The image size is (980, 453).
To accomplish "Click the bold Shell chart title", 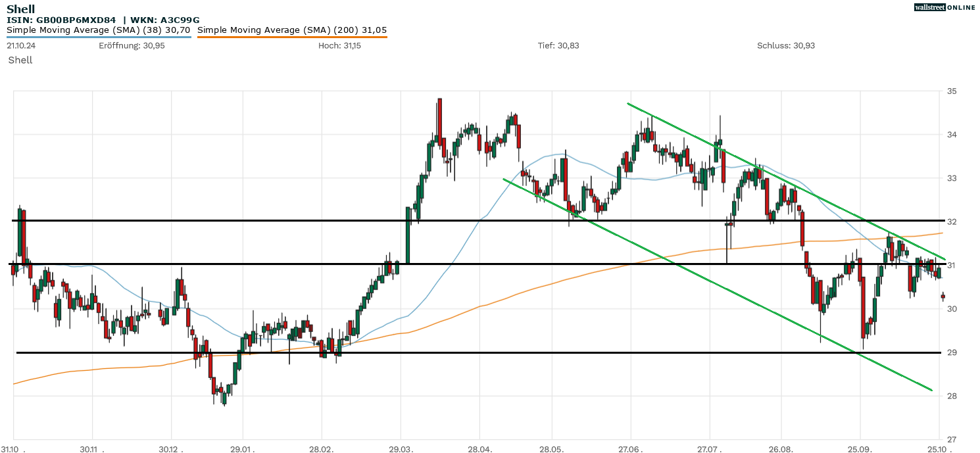I will coord(20,9).
